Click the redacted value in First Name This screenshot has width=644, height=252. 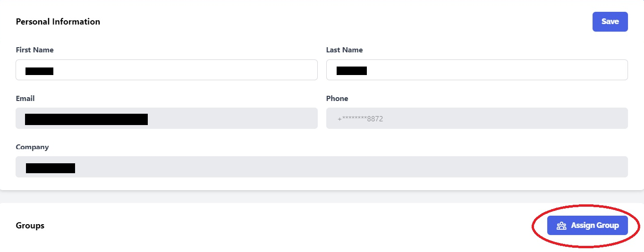coord(39,71)
